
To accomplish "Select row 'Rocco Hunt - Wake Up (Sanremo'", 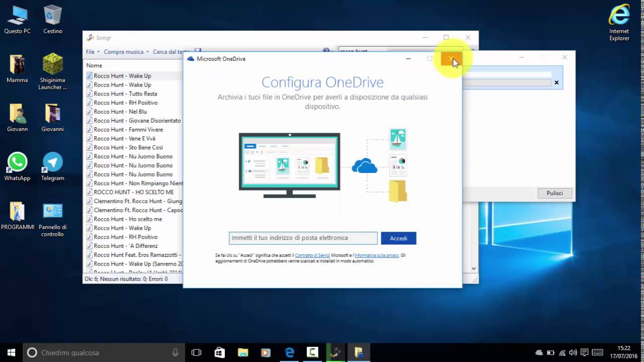I will 134,263.
